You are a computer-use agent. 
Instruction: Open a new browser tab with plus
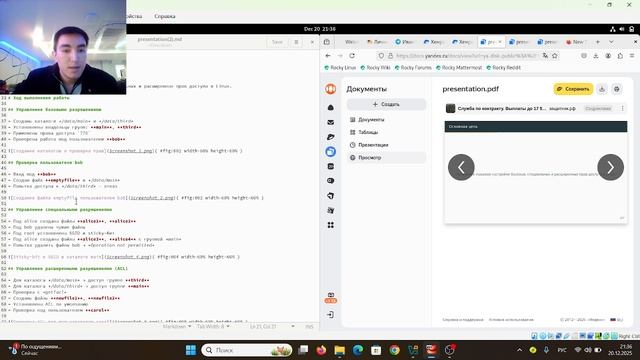coord(598,42)
